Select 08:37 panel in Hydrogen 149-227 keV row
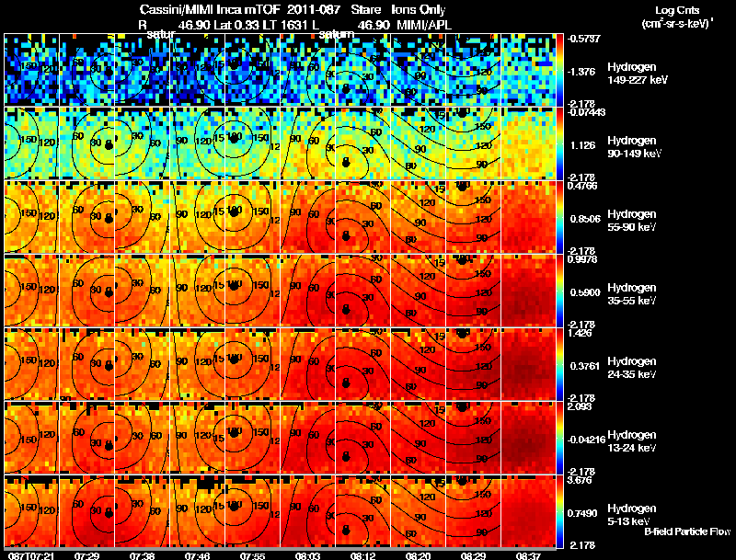 (x=528, y=69)
